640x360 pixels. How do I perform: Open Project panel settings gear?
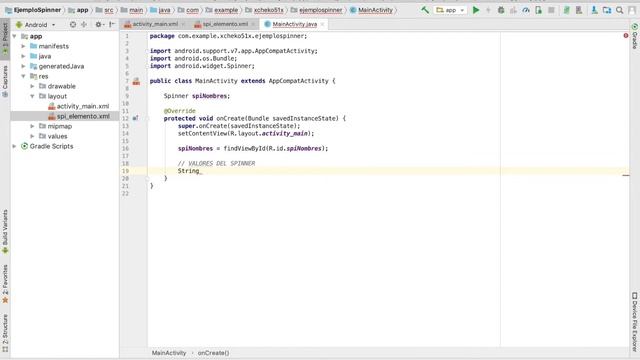99,25
